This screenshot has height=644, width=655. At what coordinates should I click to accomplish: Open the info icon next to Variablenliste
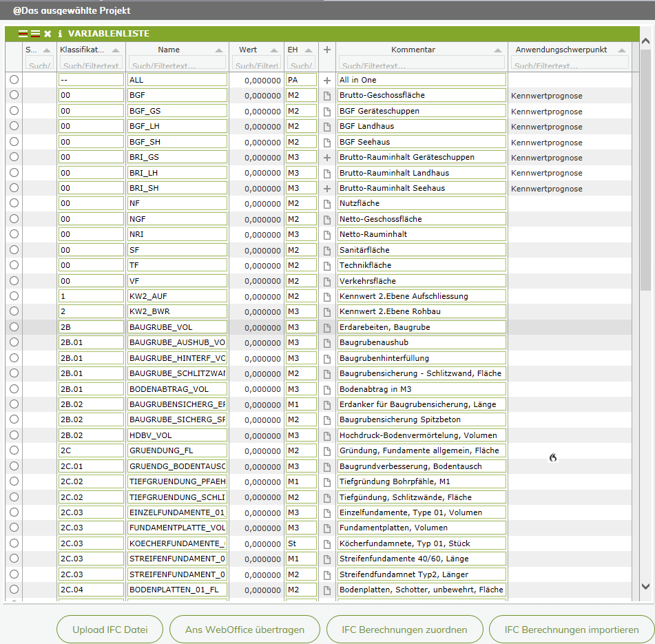[x=60, y=34]
